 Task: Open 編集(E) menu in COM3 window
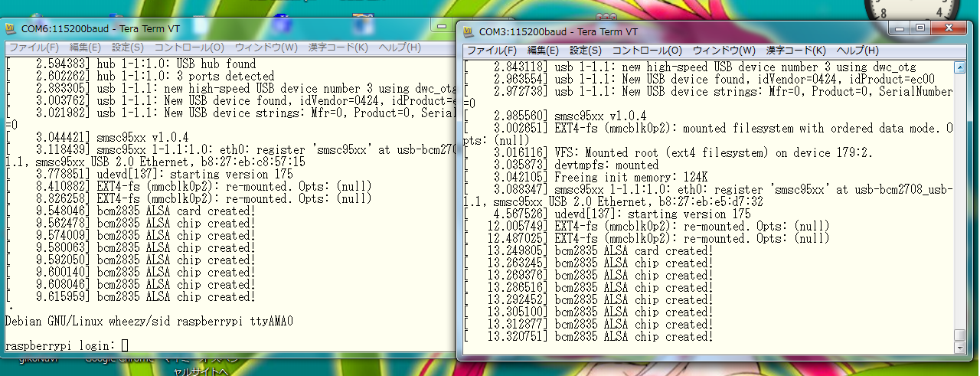543,51
